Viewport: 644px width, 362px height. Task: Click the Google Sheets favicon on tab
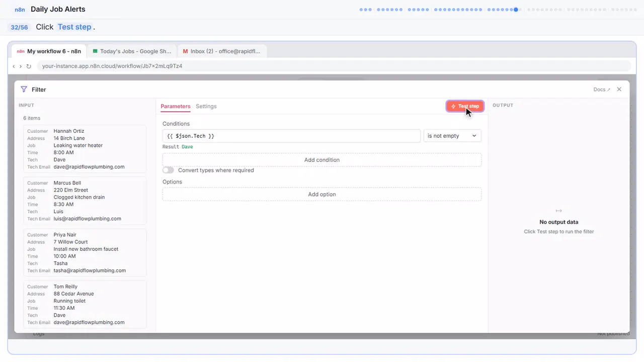pos(95,51)
